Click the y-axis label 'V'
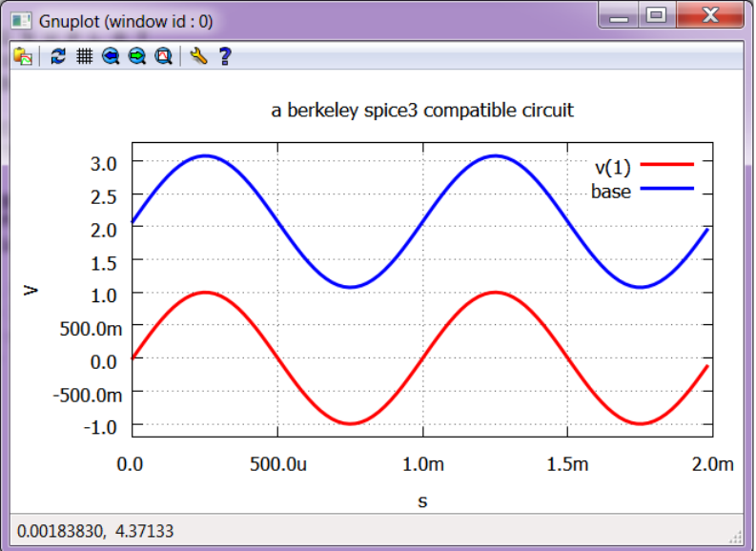 tap(31, 290)
